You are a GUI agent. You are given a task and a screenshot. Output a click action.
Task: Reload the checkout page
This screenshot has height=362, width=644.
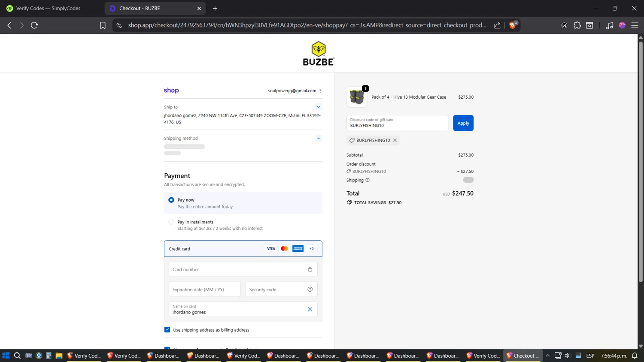pyautogui.click(x=34, y=25)
